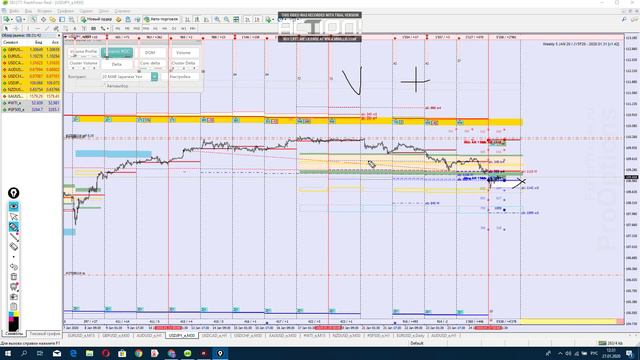Open the Графики menu
The height and width of the screenshot is (360, 640).
coord(65,11)
